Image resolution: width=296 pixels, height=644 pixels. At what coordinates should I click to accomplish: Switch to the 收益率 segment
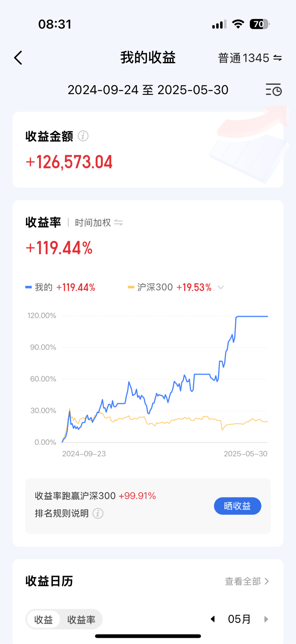pyautogui.click(x=81, y=619)
